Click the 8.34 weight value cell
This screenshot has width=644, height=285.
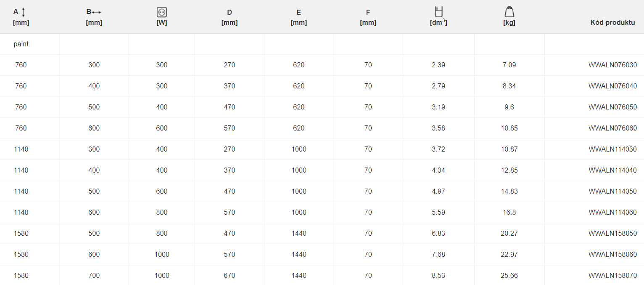click(x=509, y=86)
